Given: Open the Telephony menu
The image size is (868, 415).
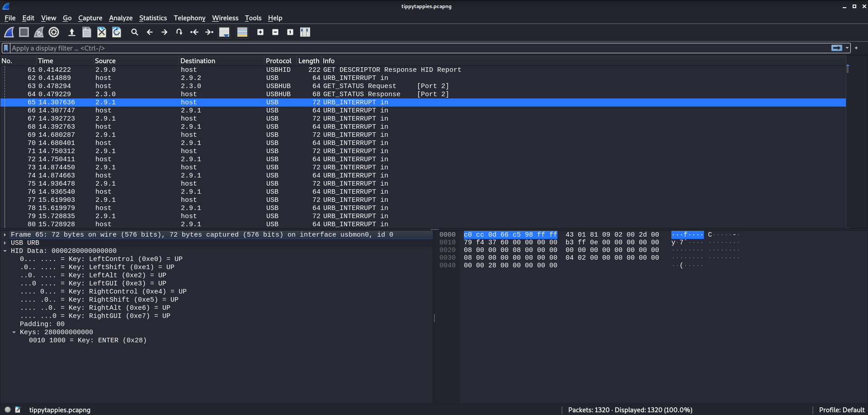Looking at the screenshot, I should (189, 18).
